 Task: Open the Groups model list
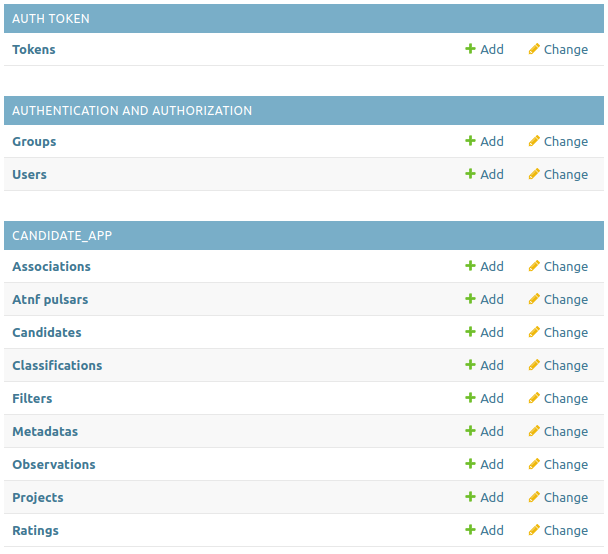pos(34,142)
